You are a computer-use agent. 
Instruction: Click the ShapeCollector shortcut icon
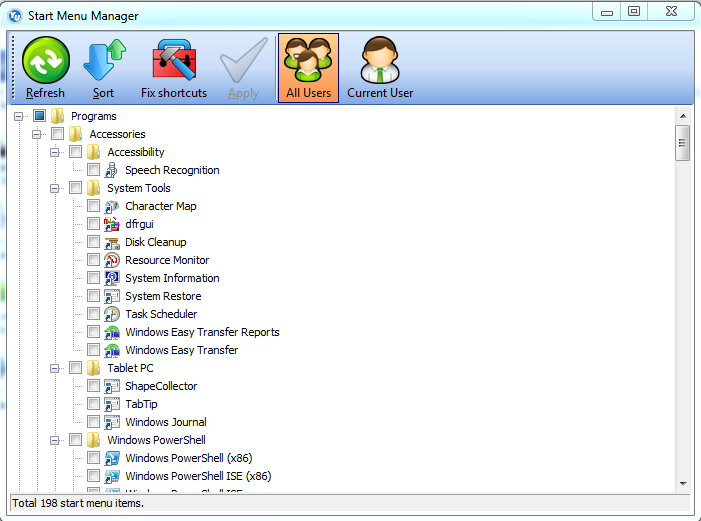tap(111, 386)
